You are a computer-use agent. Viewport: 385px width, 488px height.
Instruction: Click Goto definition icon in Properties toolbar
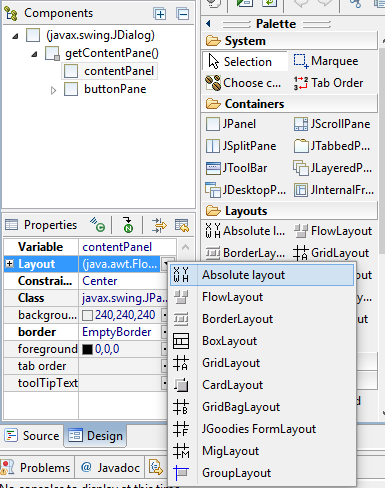click(x=128, y=225)
